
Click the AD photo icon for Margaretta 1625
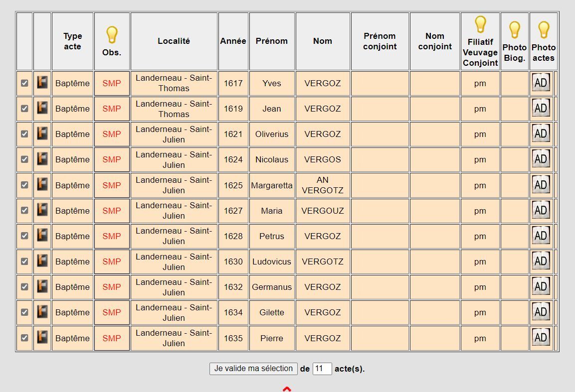tap(541, 185)
